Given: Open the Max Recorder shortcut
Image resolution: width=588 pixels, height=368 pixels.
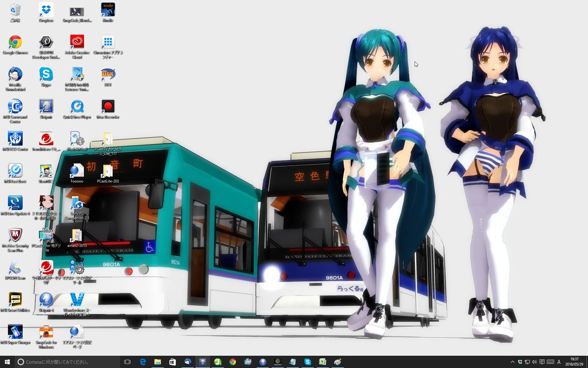Looking at the screenshot, I should tap(108, 109).
